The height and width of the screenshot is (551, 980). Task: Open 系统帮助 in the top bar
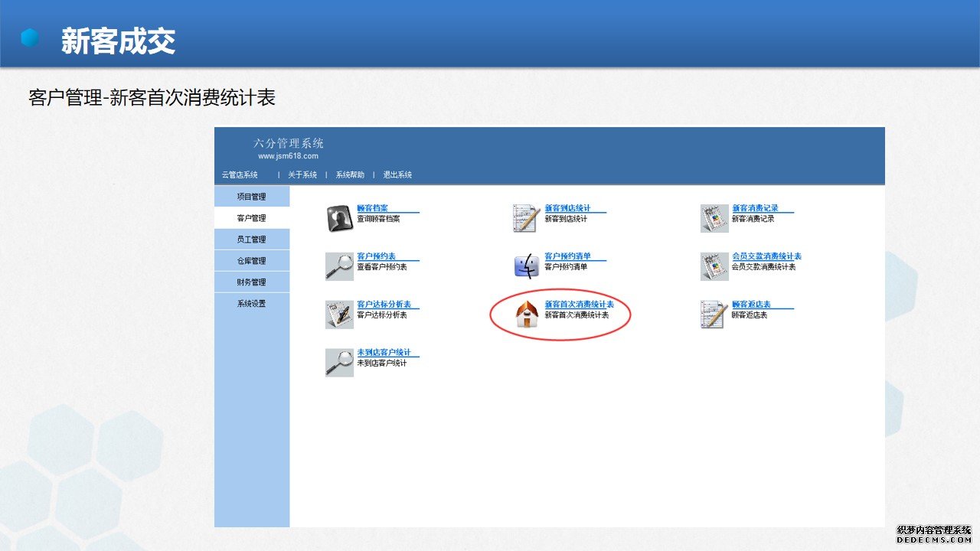(x=350, y=174)
